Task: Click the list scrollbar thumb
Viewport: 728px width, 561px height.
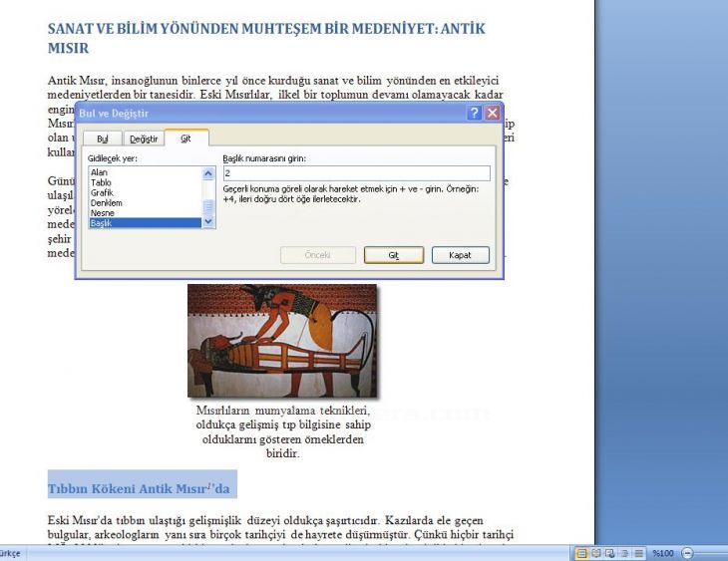Action: pos(208,207)
